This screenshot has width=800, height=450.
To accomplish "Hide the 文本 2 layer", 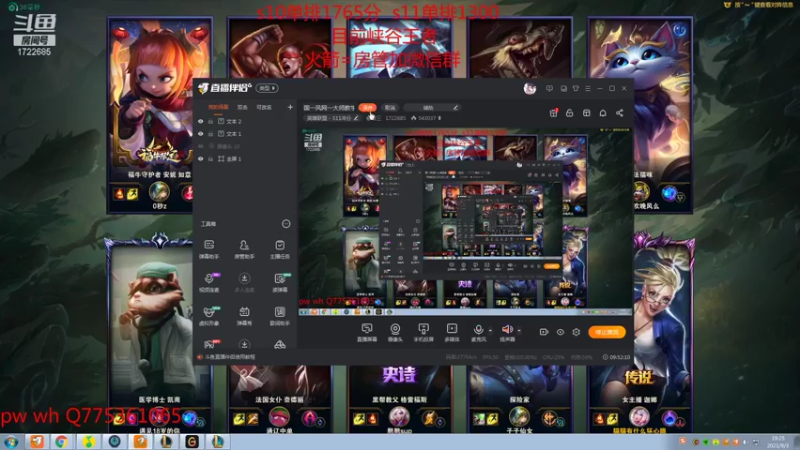I will point(201,121).
